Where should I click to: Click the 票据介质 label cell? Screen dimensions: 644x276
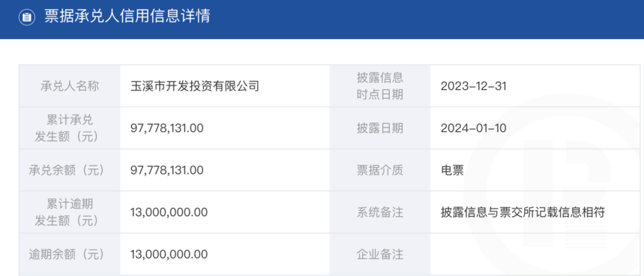pos(380,170)
